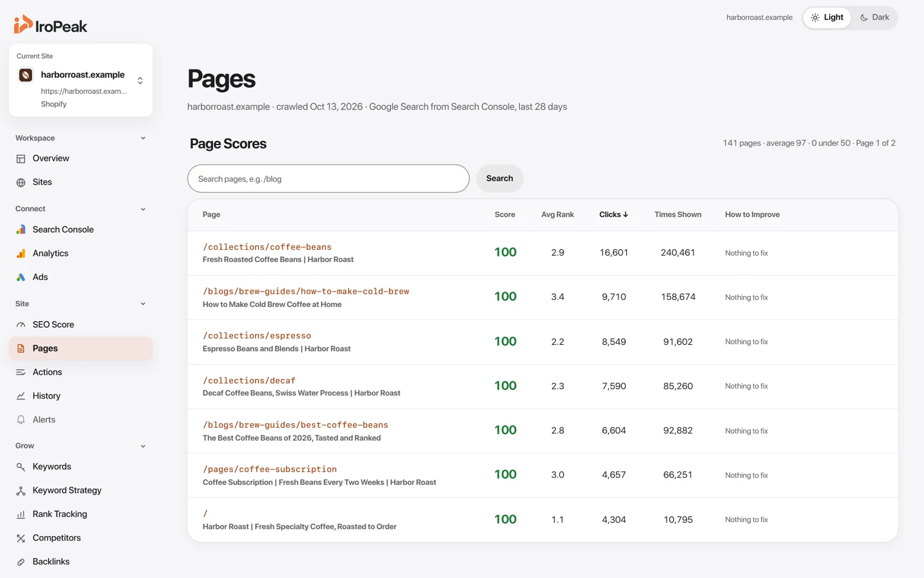The height and width of the screenshot is (578, 924).
Task: Open /collections/espresso page link
Action: point(257,336)
